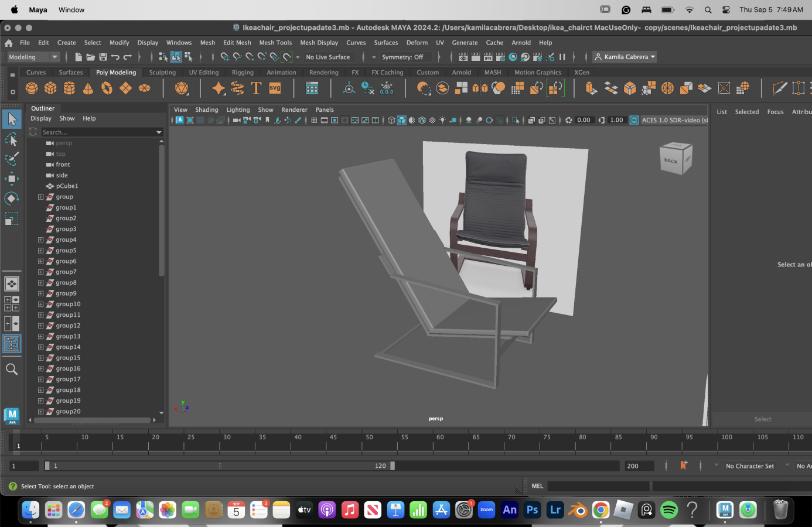The height and width of the screenshot is (527, 812).
Task: Select the Scale tool in toolbox
Action: (12, 218)
